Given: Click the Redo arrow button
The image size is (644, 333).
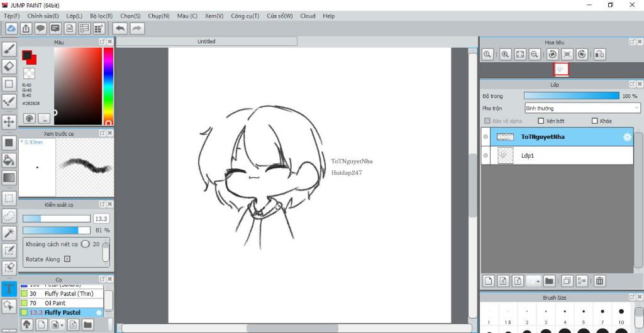Looking at the screenshot, I should (x=137, y=28).
